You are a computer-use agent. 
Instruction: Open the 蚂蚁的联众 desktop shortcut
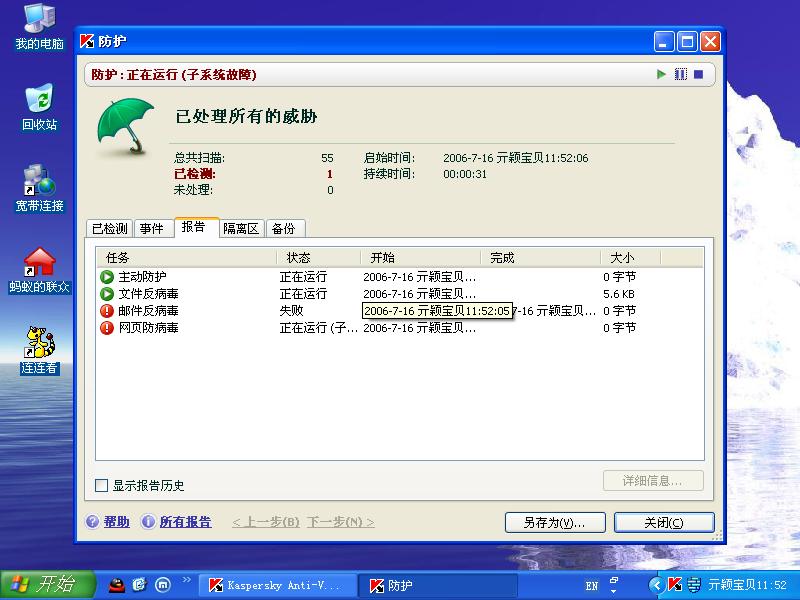click(x=39, y=270)
